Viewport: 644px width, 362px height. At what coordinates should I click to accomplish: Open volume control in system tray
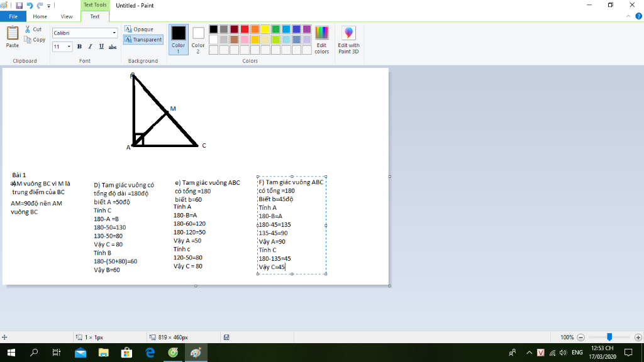563,353
